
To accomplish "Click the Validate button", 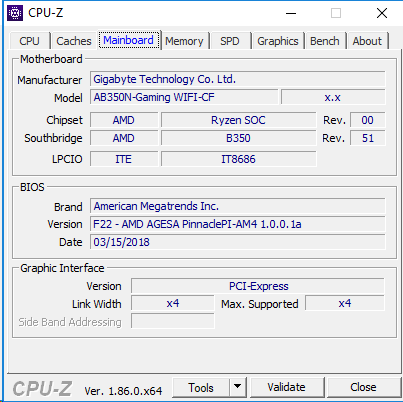I will [x=286, y=387].
